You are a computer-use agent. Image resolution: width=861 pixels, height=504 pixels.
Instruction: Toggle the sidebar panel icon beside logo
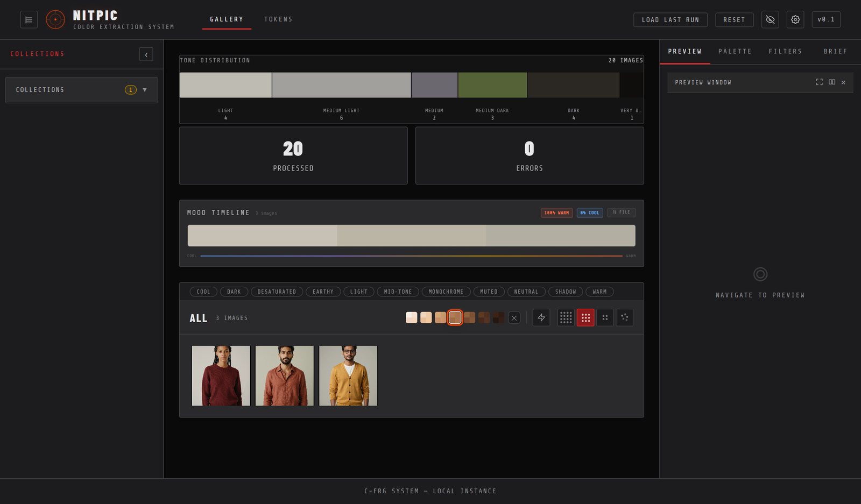(x=29, y=20)
